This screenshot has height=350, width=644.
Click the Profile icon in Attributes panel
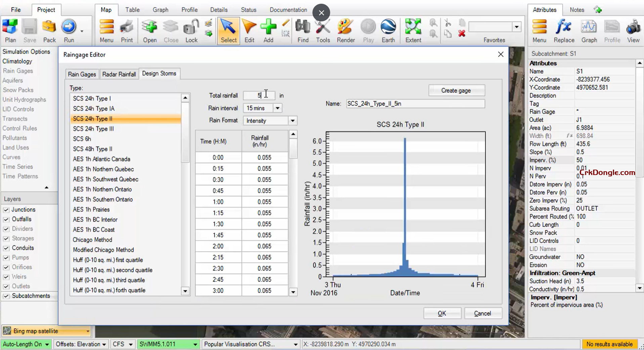click(x=611, y=30)
